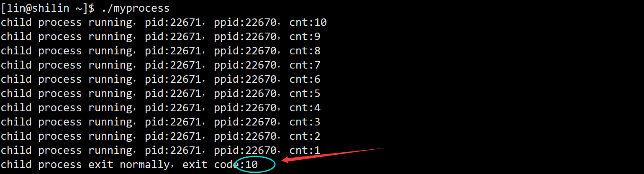Screen dimensions: 644x174
Task: Click the cnt:7 output line
Action: tap(161, 65)
